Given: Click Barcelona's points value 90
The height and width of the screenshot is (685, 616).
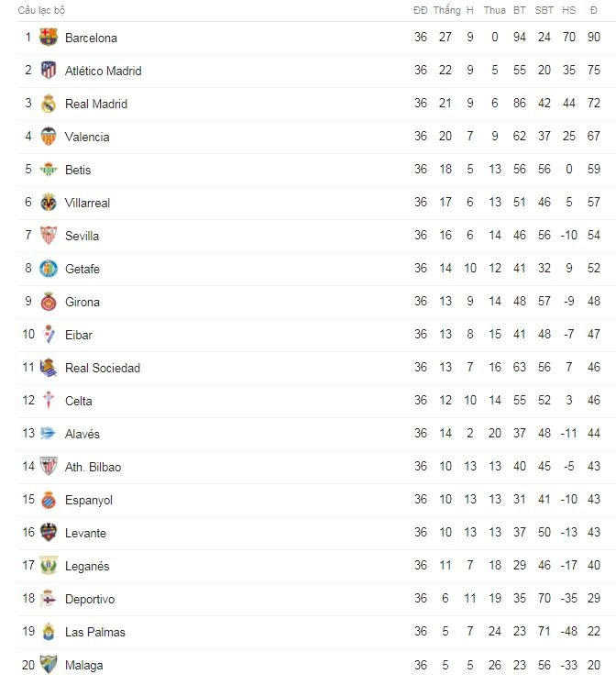Looking at the screenshot, I should point(594,38).
